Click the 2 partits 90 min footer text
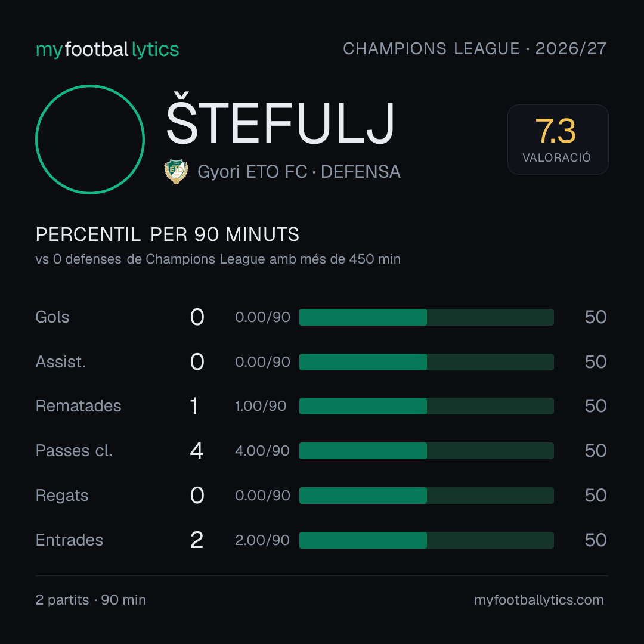 click(x=91, y=600)
